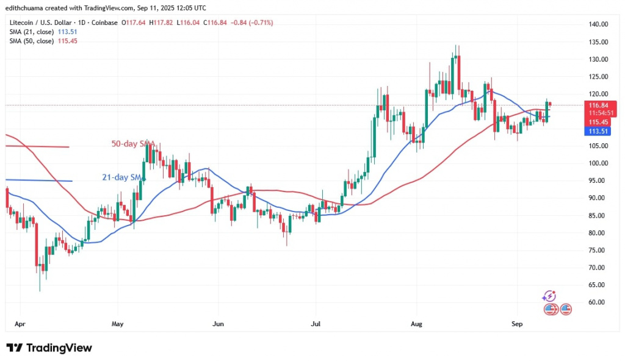625x364 pixels.
Task: Click the 100.00 level on price scale
Action: coord(599,163)
